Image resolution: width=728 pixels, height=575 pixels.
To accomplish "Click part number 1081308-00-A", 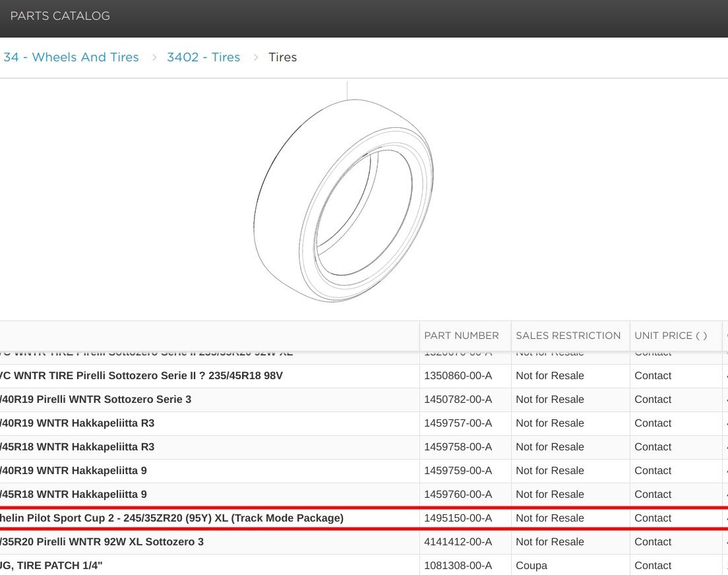I will click(x=458, y=565).
